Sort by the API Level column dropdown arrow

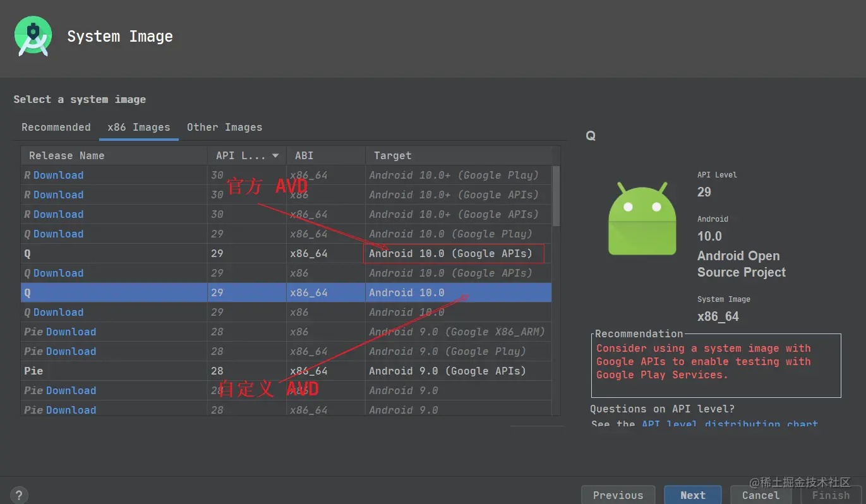pos(275,156)
